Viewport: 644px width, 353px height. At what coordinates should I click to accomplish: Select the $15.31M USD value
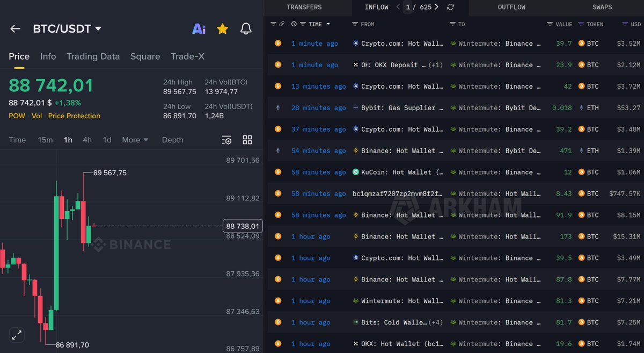628,236
